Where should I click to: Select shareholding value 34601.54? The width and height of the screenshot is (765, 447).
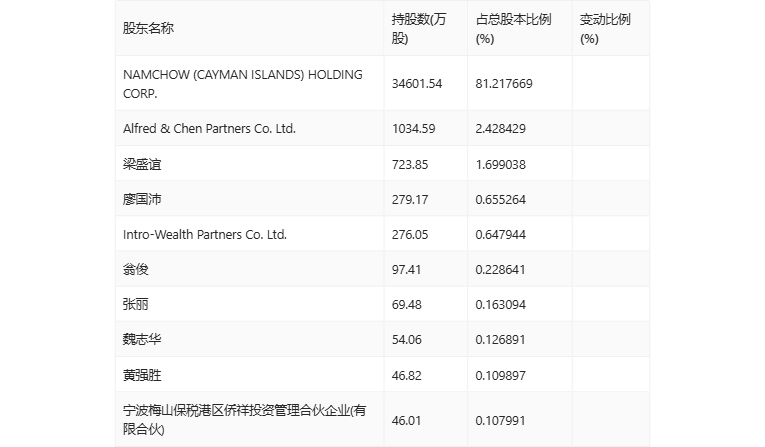(x=417, y=83)
